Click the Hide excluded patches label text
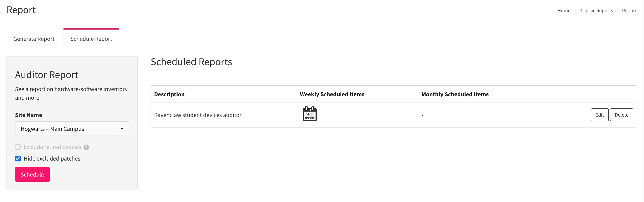This screenshot has height=202, width=644. click(52, 159)
